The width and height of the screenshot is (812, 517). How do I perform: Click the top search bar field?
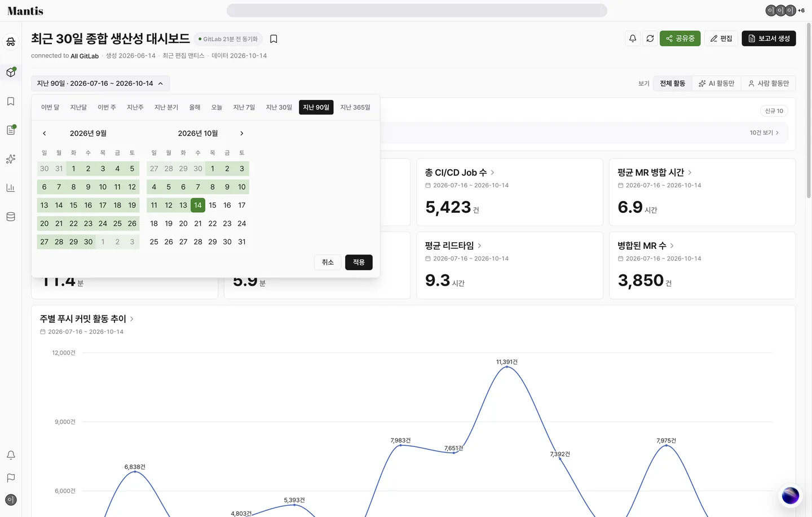coord(417,11)
